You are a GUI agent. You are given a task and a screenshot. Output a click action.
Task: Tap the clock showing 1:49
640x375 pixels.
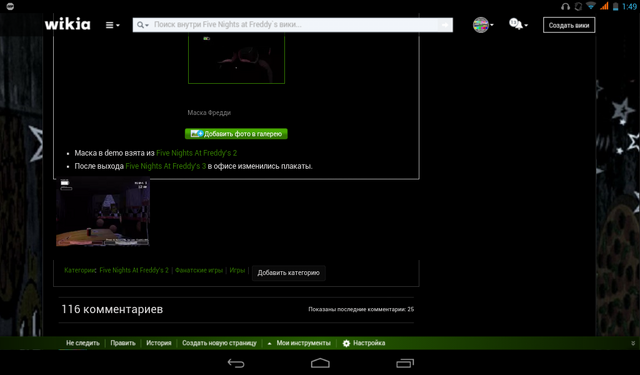tap(629, 7)
